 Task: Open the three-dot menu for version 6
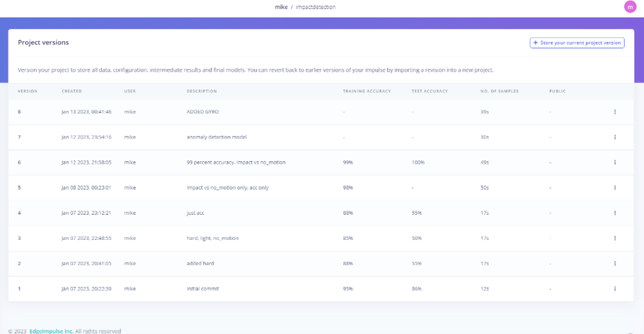click(614, 162)
